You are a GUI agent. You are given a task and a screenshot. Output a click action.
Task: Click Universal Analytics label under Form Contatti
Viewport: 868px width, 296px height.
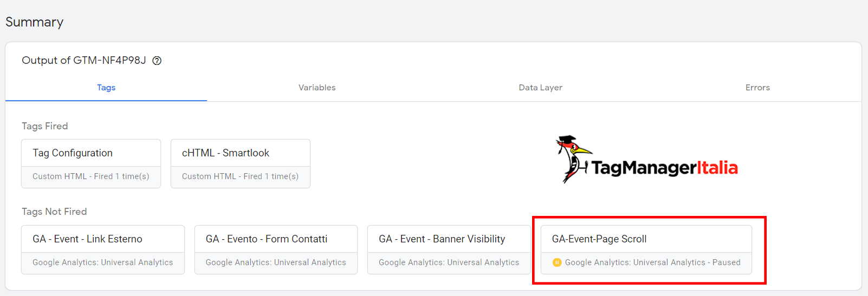pos(276,262)
